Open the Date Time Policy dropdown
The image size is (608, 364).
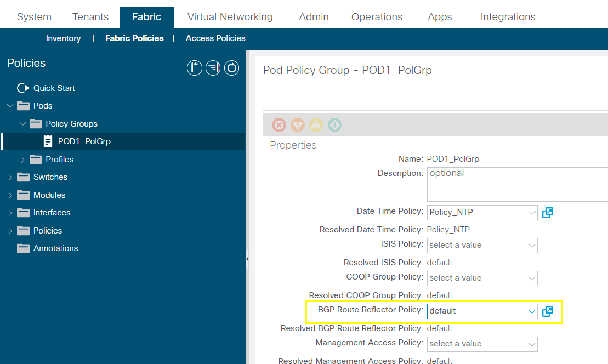tap(532, 213)
